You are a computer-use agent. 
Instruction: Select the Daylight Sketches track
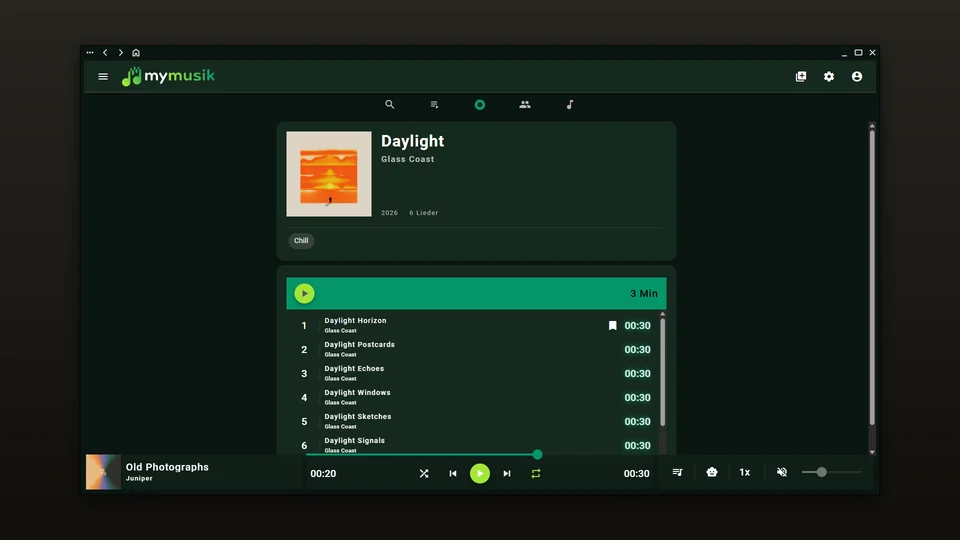coord(475,421)
